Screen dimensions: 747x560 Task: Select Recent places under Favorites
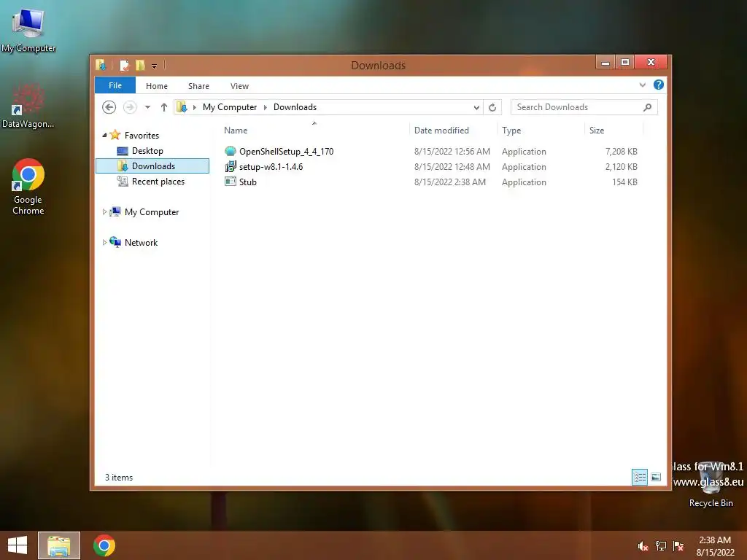click(158, 182)
